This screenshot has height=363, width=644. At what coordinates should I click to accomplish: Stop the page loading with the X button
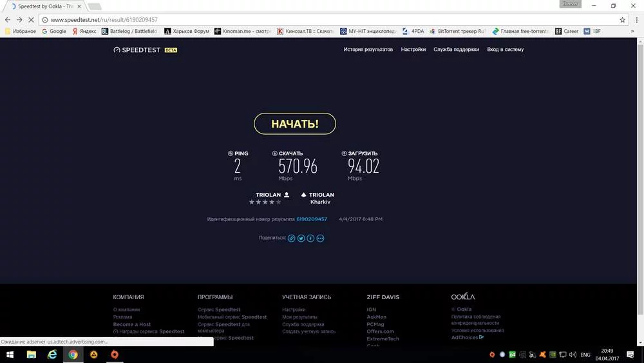31,20
